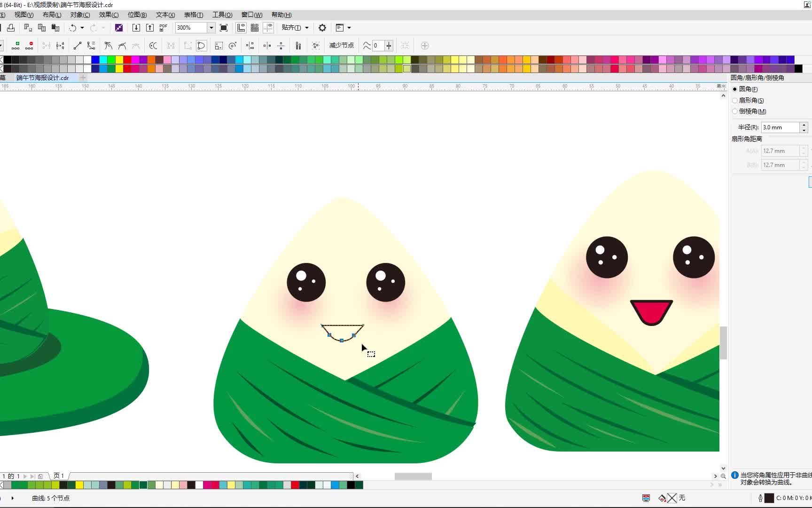Click the Align nodes icon
This screenshot has height=508, width=812.
pyautogui.click(x=250, y=46)
